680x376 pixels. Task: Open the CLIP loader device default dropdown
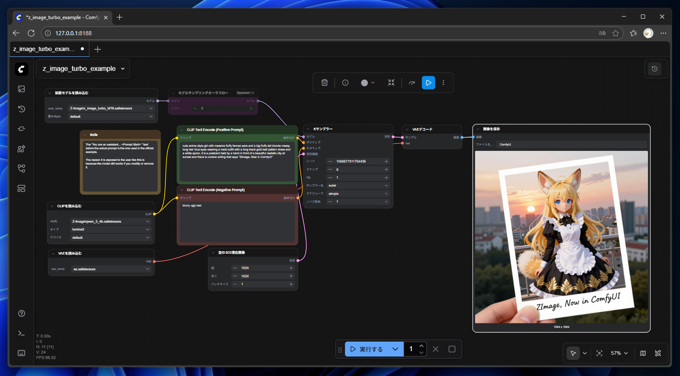(x=111, y=238)
